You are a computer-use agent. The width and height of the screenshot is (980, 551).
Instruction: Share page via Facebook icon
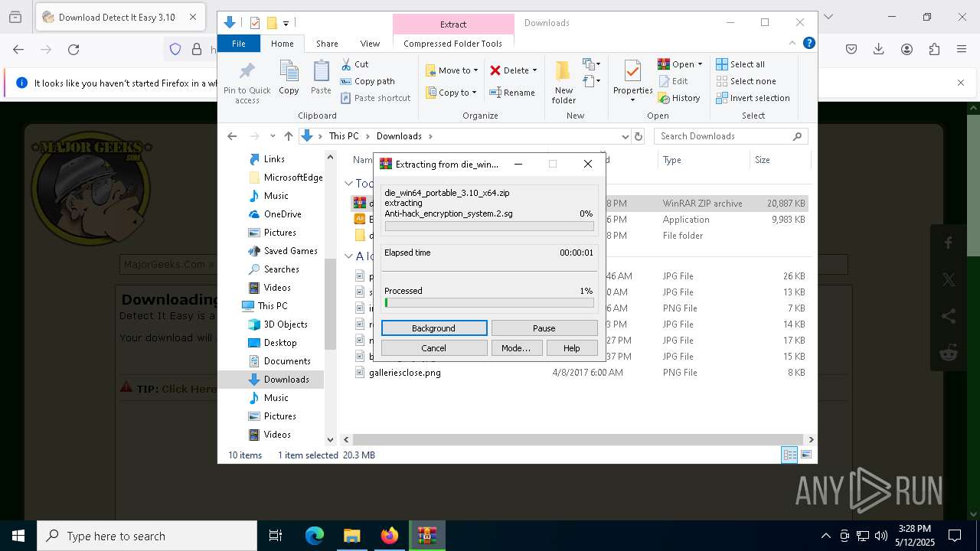pyautogui.click(x=949, y=243)
